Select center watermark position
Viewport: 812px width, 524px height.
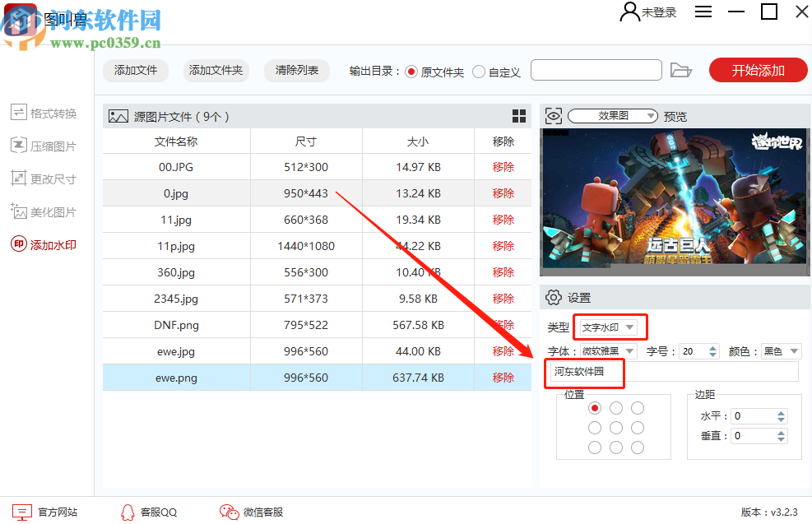(616, 428)
